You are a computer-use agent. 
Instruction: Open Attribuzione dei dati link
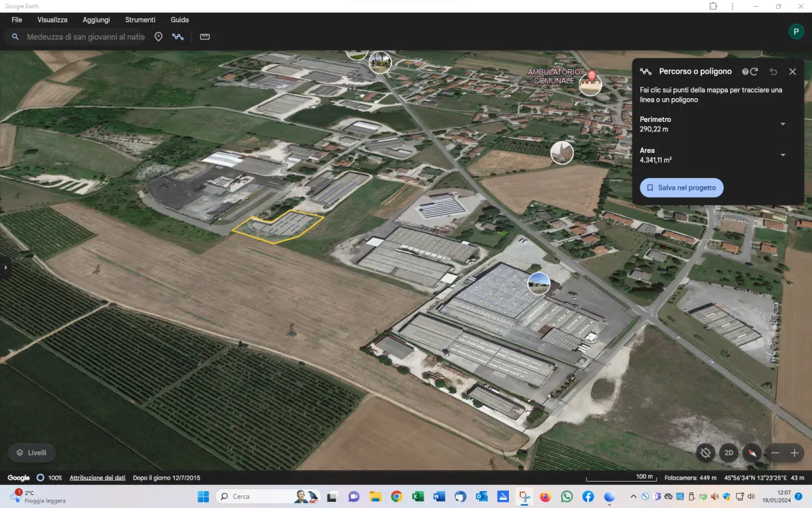[x=97, y=478]
